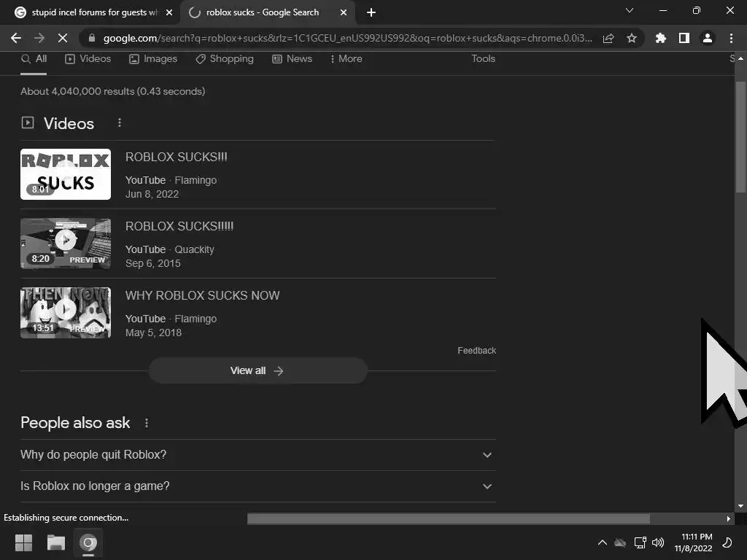Click the scrollbar up arrow

tap(740, 58)
